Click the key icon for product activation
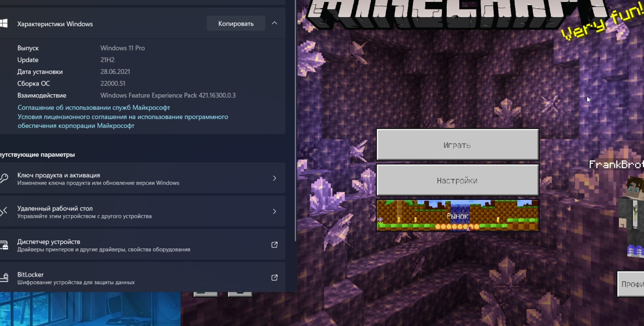The image size is (644, 326). [3, 178]
